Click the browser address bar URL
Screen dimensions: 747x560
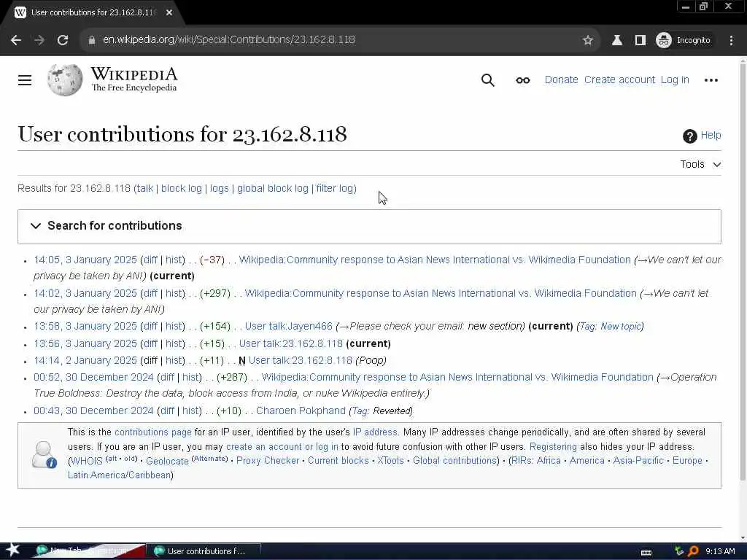click(228, 40)
